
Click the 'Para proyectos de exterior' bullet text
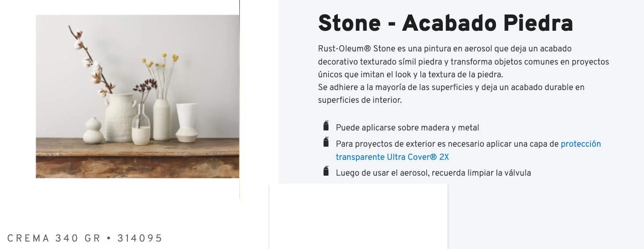pyautogui.click(x=447, y=144)
